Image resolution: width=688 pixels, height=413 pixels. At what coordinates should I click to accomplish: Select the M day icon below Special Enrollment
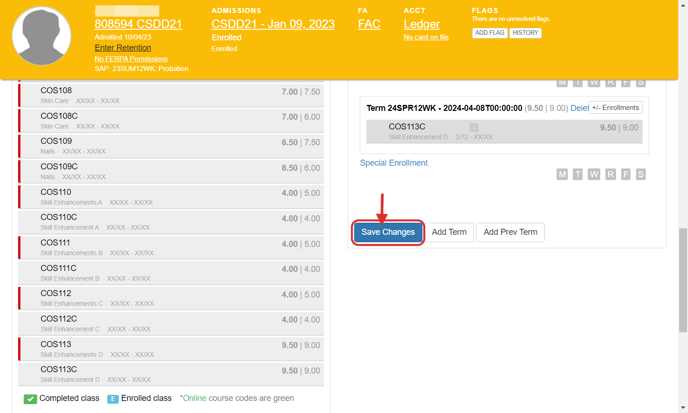[562, 174]
